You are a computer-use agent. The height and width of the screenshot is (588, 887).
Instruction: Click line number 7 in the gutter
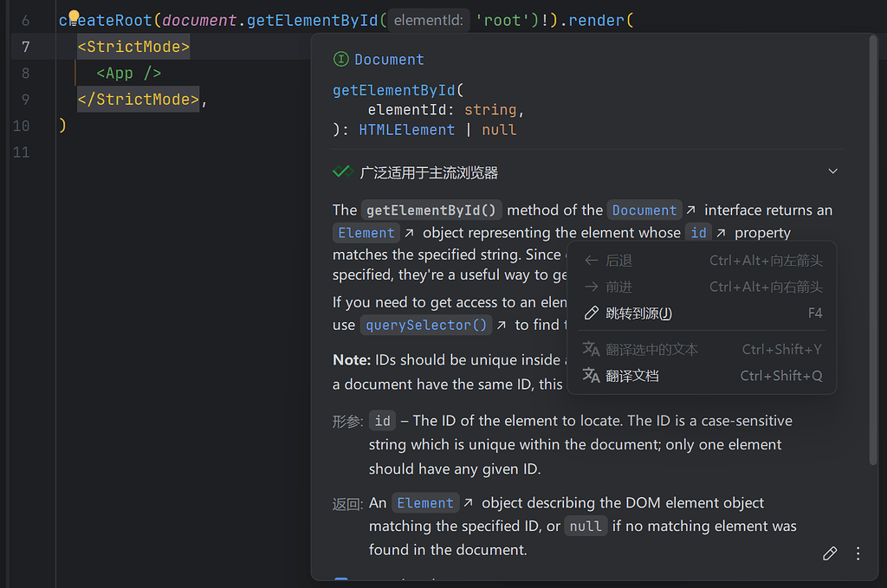click(25, 47)
